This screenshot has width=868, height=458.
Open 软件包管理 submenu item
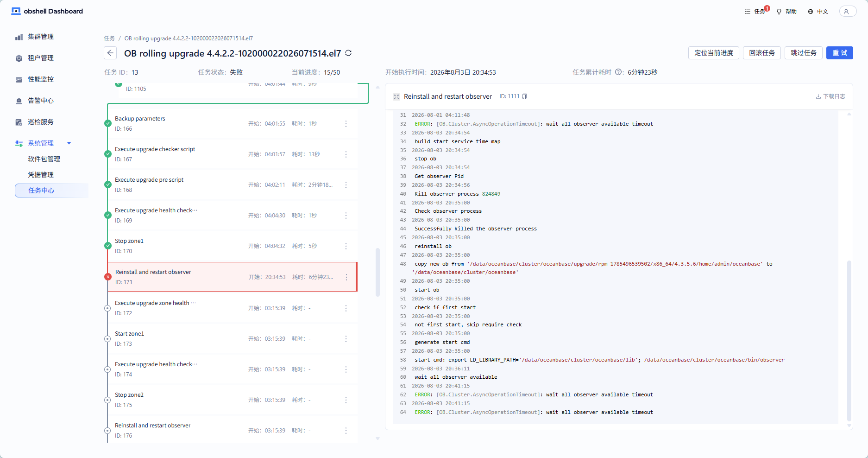(x=44, y=159)
